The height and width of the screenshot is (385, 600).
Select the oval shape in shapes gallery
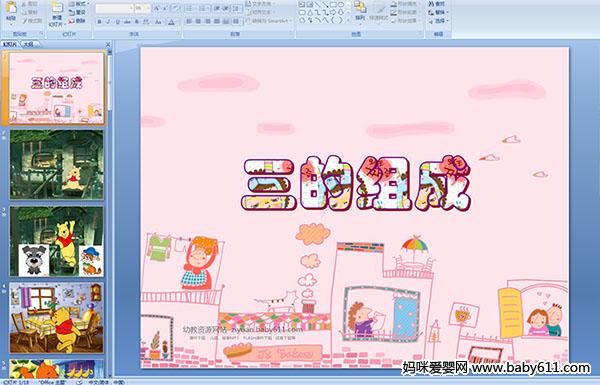click(x=341, y=5)
